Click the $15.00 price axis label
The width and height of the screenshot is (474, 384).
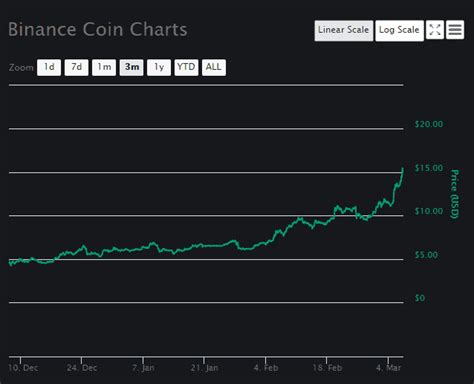click(x=429, y=168)
